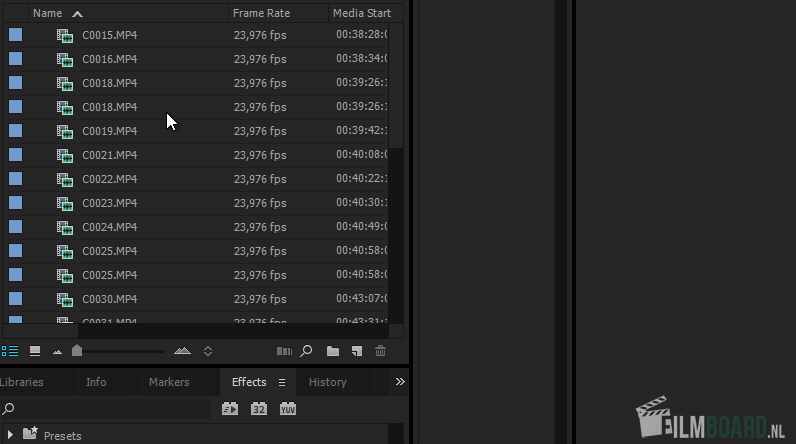The width and height of the screenshot is (796, 444).
Task: Delete selection with trash icon
Action: [380, 351]
